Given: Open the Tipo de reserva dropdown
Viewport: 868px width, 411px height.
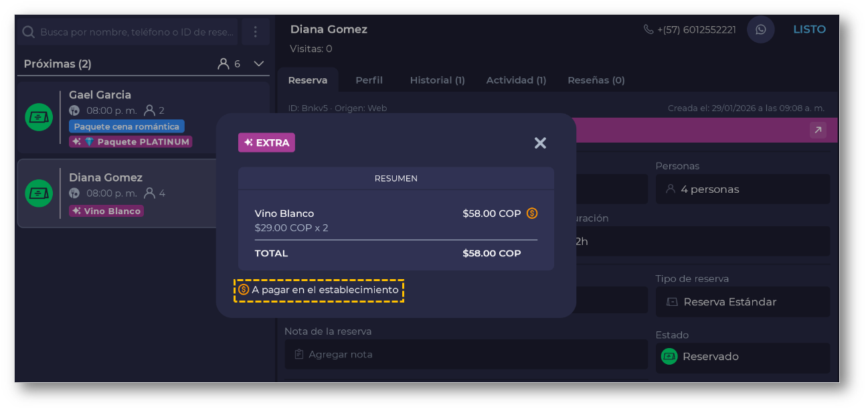Looking at the screenshot, I should pyautogui.click(x=742, y=302).
